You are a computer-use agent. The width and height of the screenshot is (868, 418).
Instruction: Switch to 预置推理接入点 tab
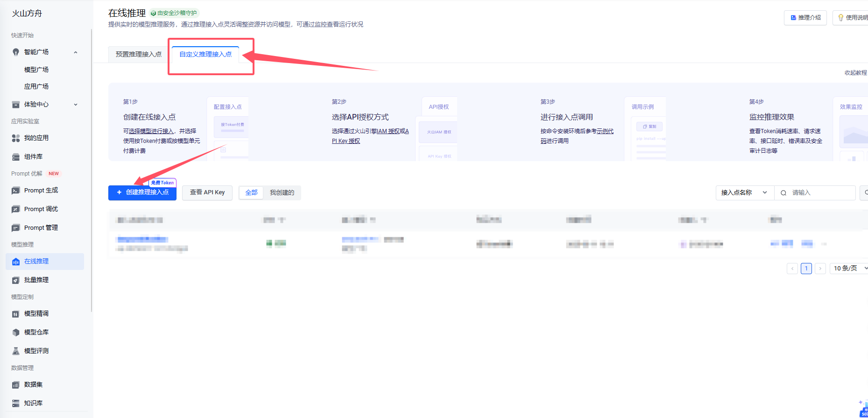pos(139,54)
